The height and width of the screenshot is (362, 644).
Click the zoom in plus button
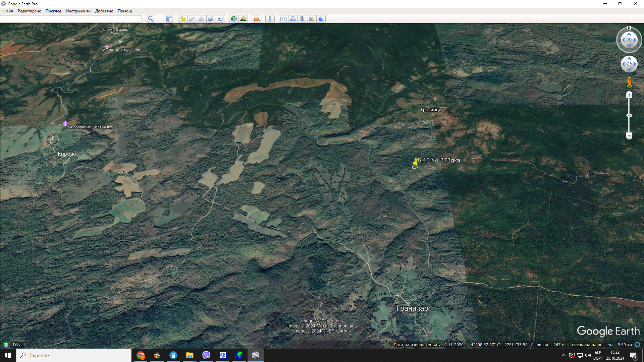tap(629, 95)
